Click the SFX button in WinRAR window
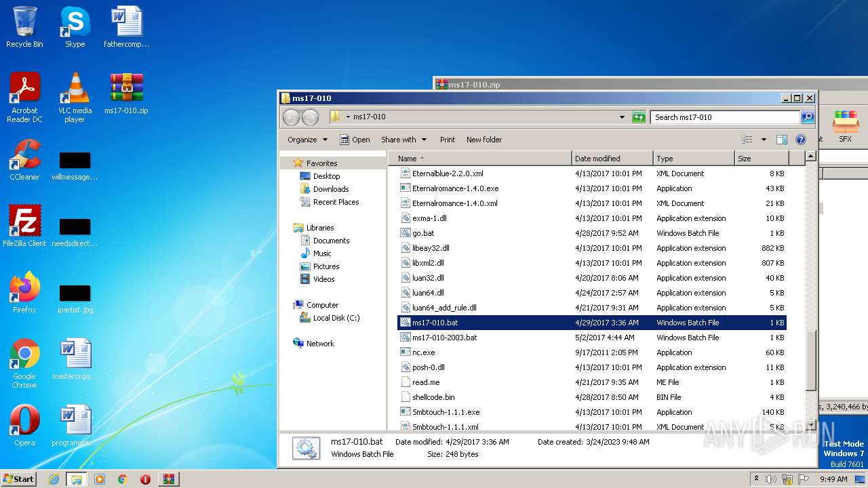The width and height of the screenshot is (868, 488). [845, 127]
